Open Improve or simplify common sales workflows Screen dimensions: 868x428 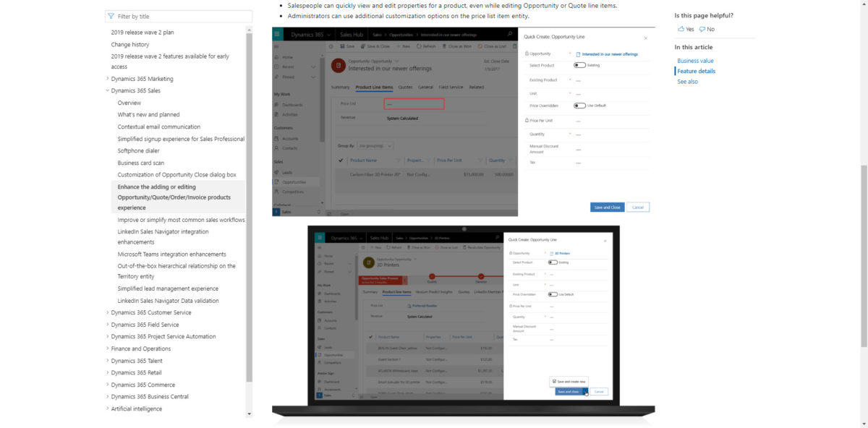pos(181,220)
